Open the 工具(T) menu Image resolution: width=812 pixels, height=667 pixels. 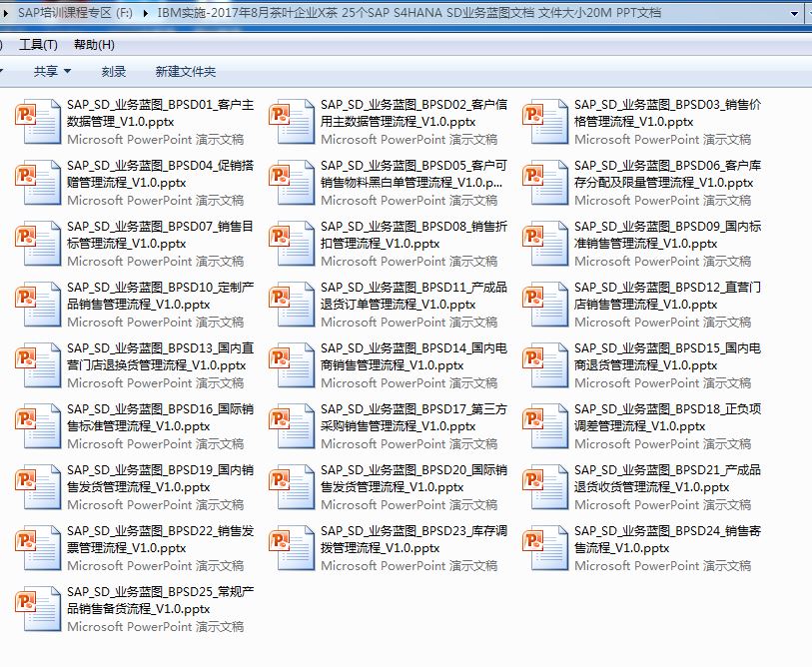(x=38, y=45)
